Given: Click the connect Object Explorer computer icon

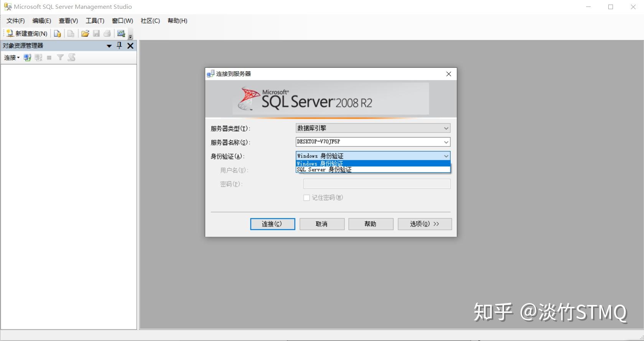Looking at the screenshot, I should [27, 57].
